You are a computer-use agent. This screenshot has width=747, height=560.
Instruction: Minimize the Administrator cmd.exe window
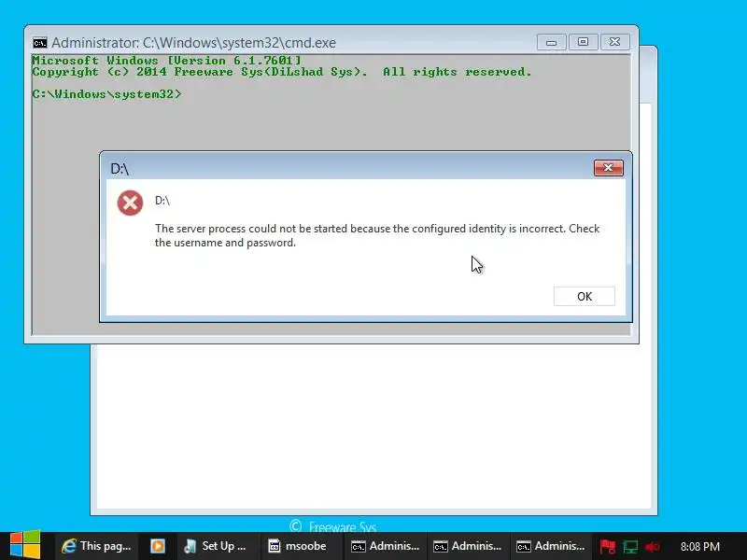(551, 42)
